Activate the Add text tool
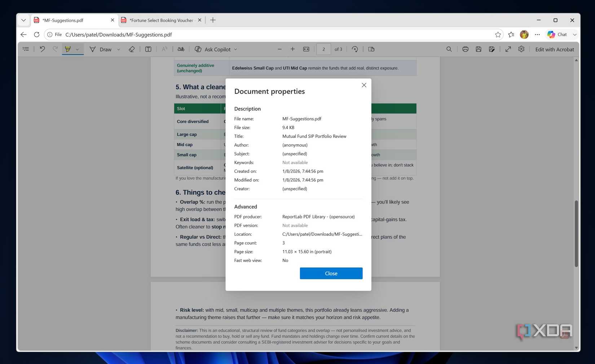The width and height of the screenshot is (595, 364). click(x=148, y=49)
